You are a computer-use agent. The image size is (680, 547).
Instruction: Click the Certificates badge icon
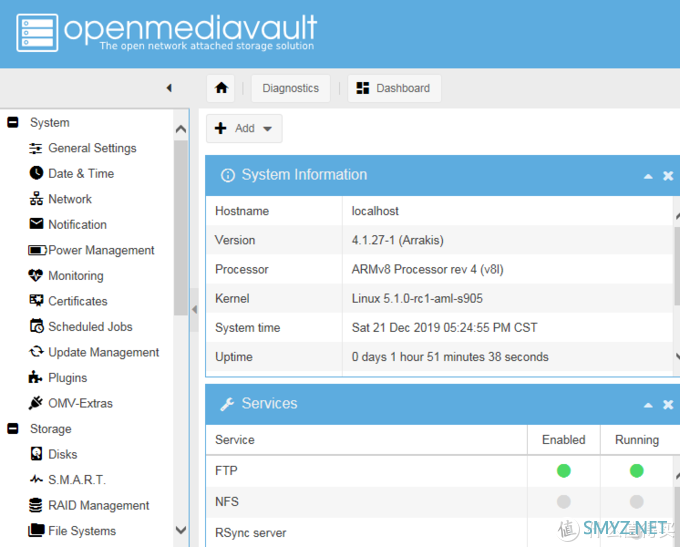point(36,300)
